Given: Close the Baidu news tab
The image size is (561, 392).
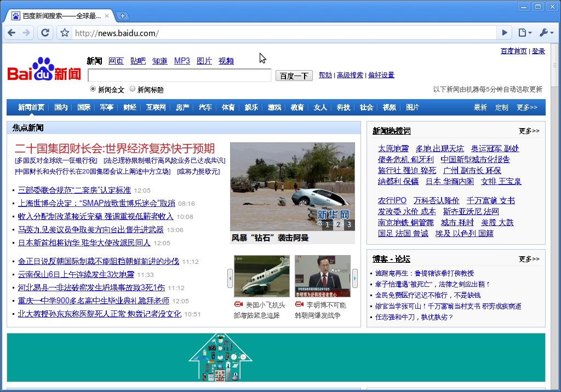Looking at the screenshot, I should (x=107, y=16).
